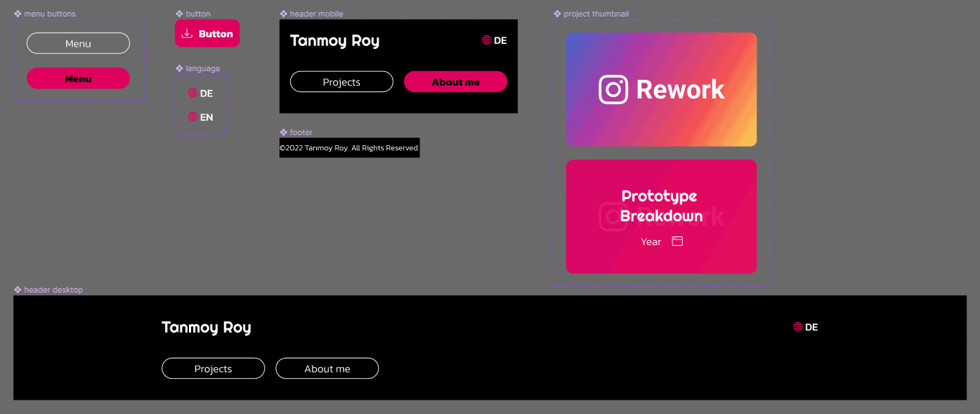
Task: Click the About me button in desktop header
Action: click(x=327, y=369)
